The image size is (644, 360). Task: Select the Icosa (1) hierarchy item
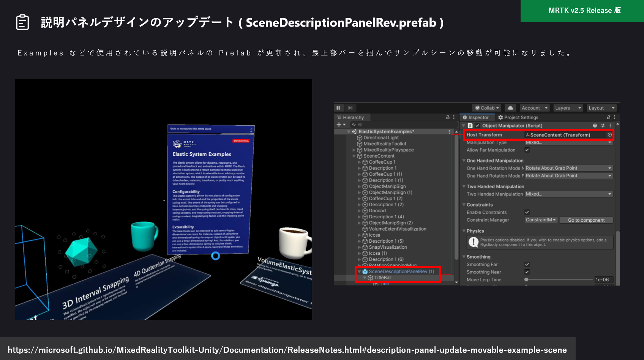pos(378,253)
